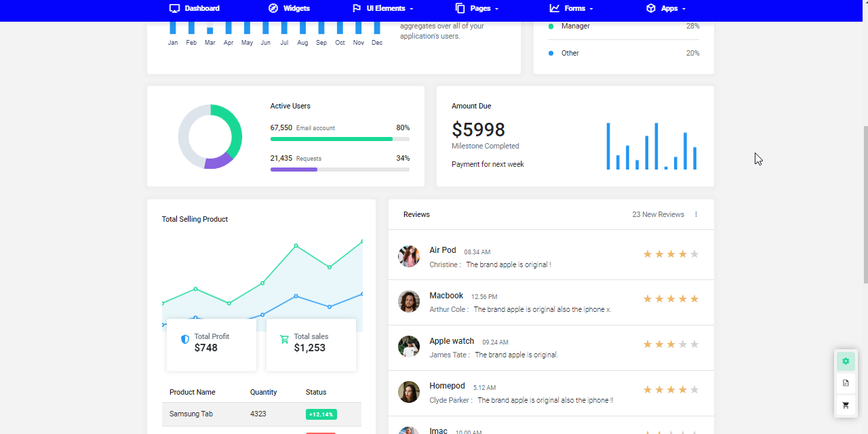
Task: Open the Dashboard menu item
Action: tap(195, 8)
